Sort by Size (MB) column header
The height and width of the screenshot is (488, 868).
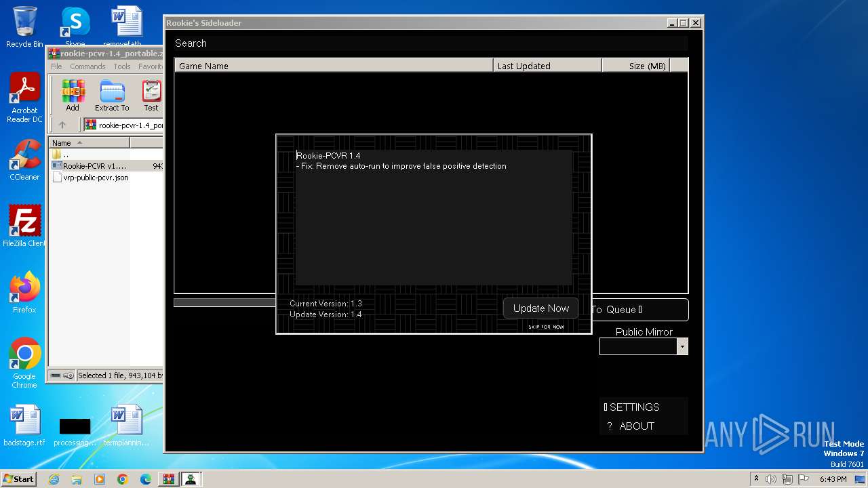[x=635, y=66]
